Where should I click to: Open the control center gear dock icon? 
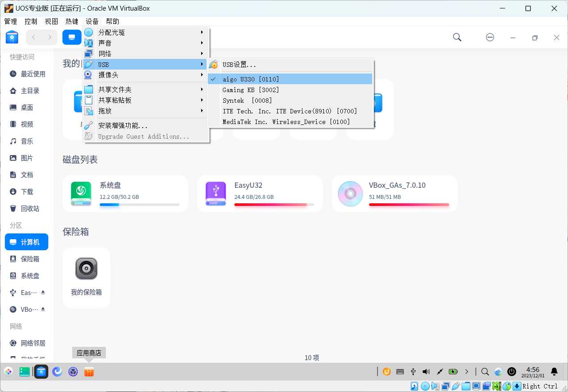[73, 372]
